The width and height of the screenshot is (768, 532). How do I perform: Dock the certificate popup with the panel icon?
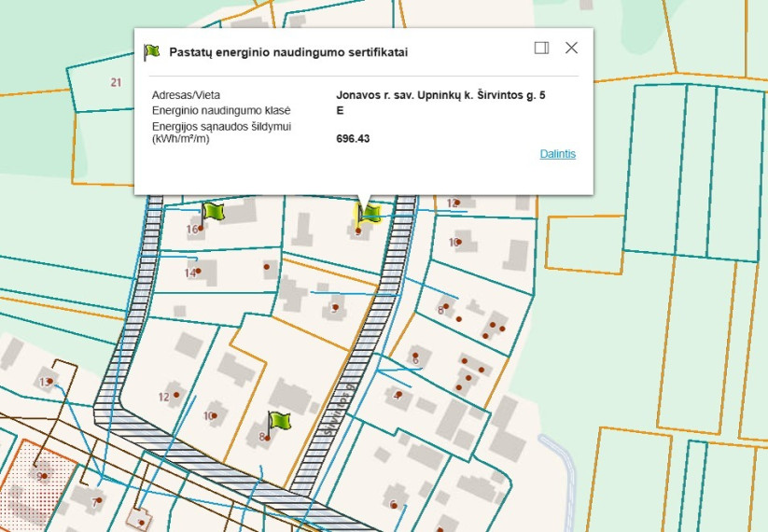click(541, 48)
